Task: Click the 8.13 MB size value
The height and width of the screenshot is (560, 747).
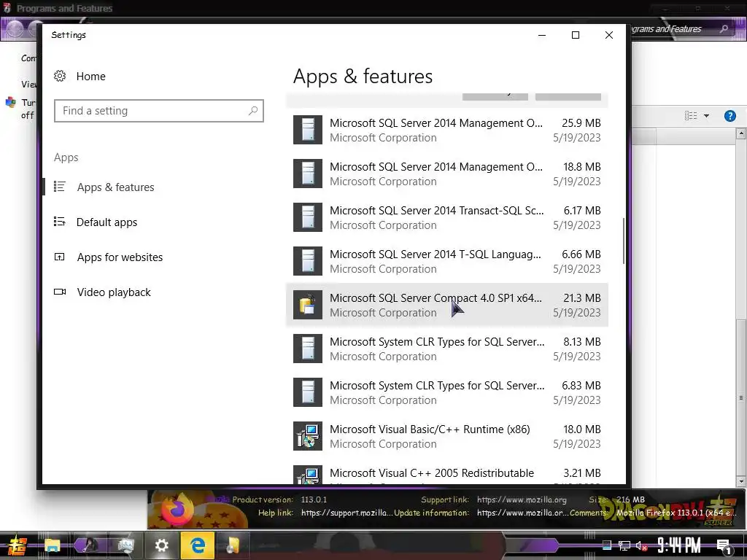Action: pos(582,342)
